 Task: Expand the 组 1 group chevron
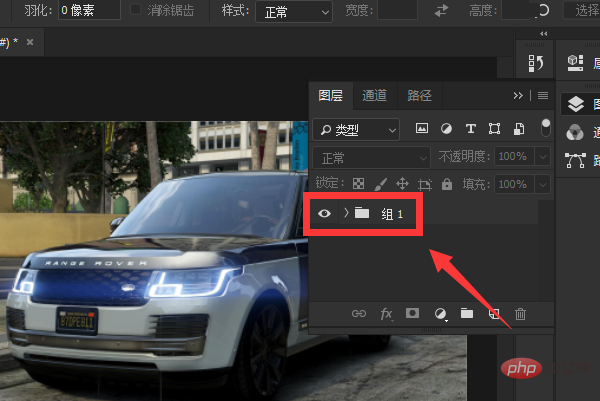[x=346, y=212]
